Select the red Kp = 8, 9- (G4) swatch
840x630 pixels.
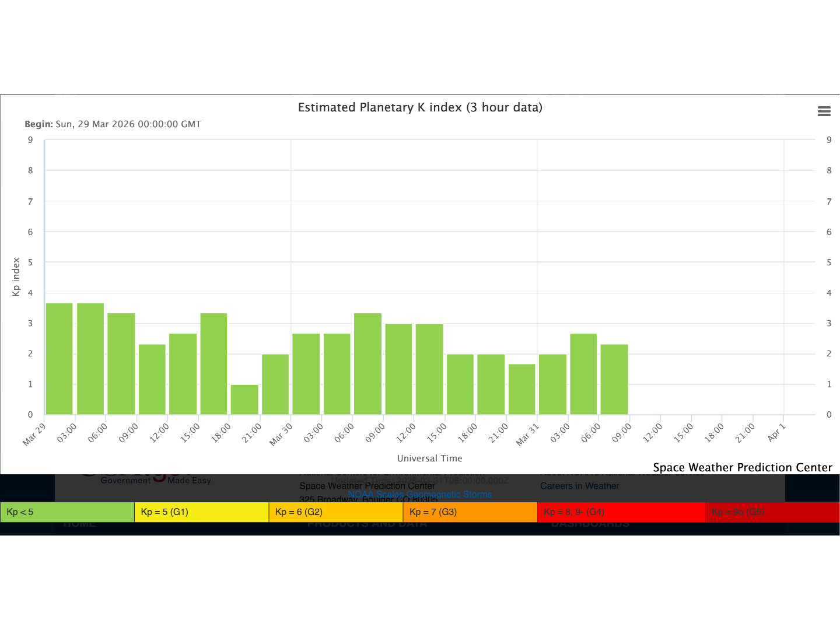click(x=621, y=512)
